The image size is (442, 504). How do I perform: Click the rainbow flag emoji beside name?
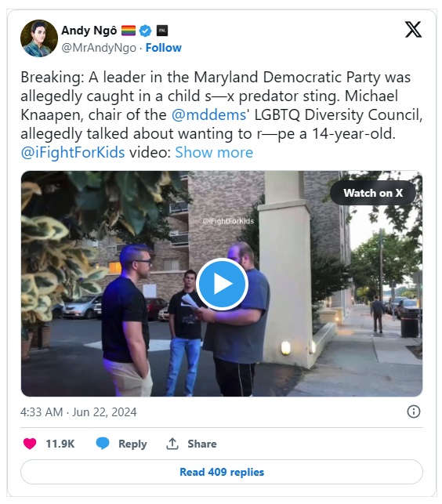pyautogui.click(x=129, y=31)
